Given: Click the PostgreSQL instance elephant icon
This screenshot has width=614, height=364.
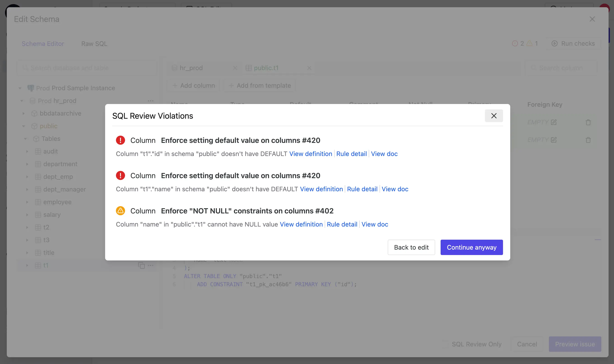Looking at the screenshot, I should (31, 88).
